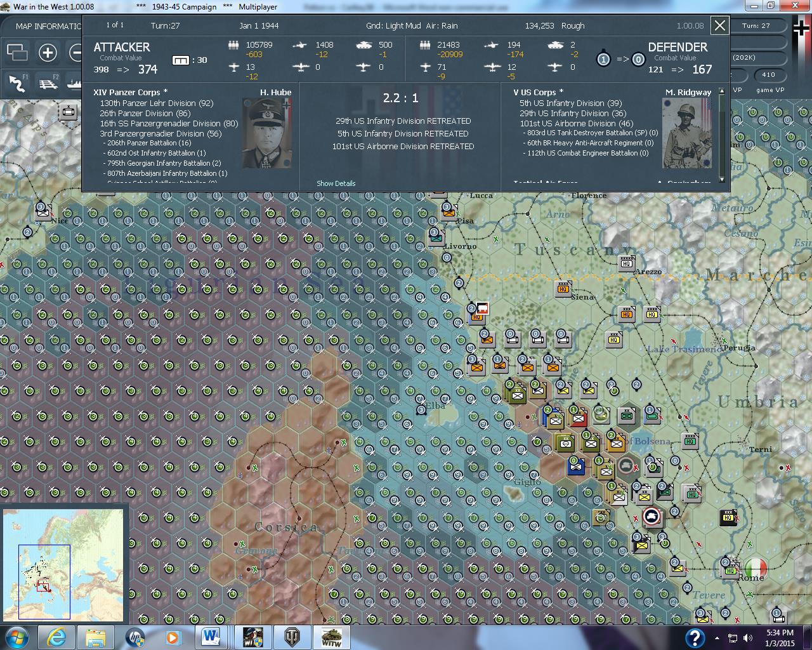The height and width of the screenshot is (650, 812).
Task: Click defender tank AFV icon
Action: click(x=555, y=45)
